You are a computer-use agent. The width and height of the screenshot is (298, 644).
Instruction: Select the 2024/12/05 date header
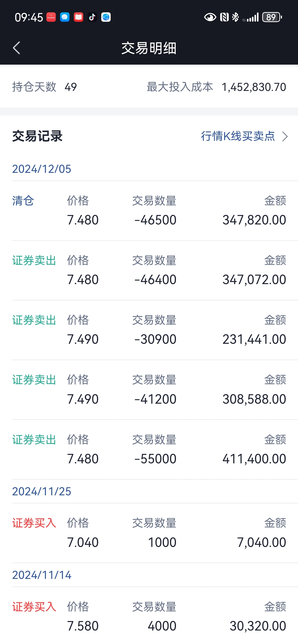pyautogui.click(x=41, y=169)
